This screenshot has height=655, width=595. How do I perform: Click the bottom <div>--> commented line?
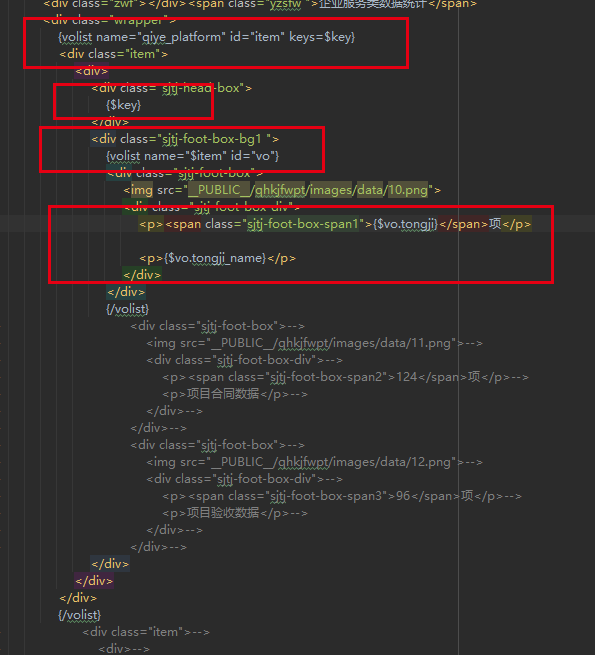[124, 649]
